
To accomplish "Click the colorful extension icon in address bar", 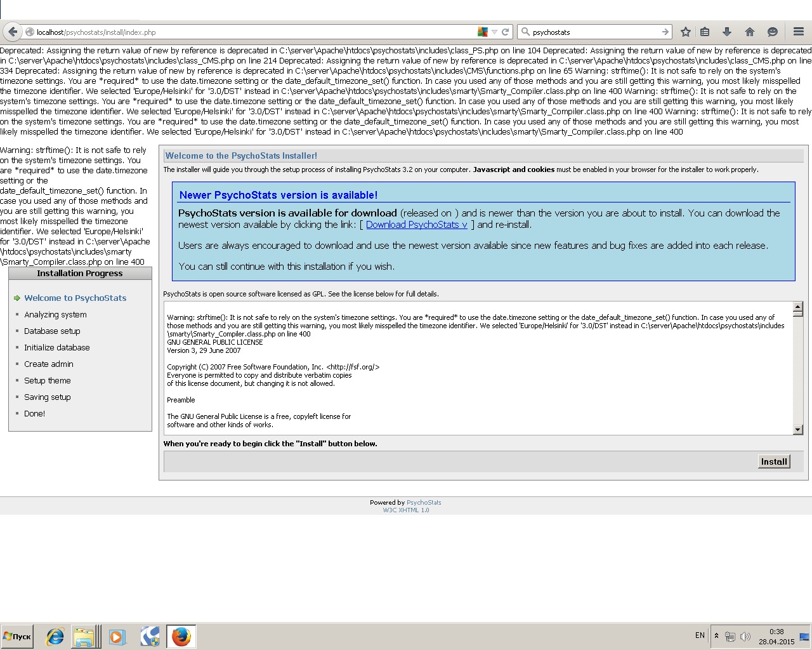I will 483,32.
